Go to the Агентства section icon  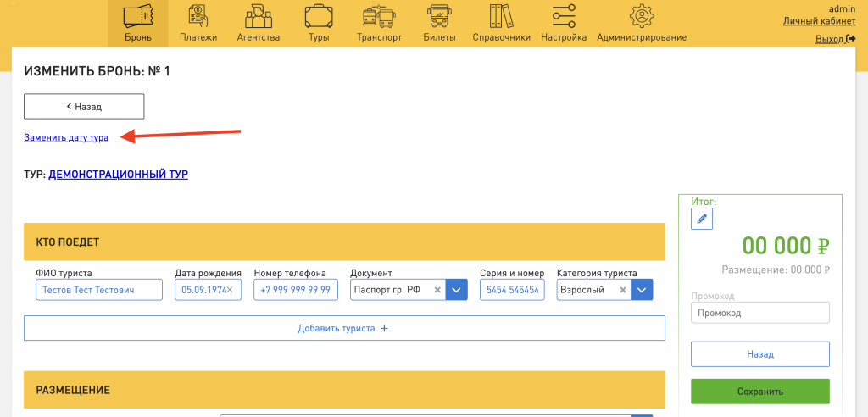259,17
